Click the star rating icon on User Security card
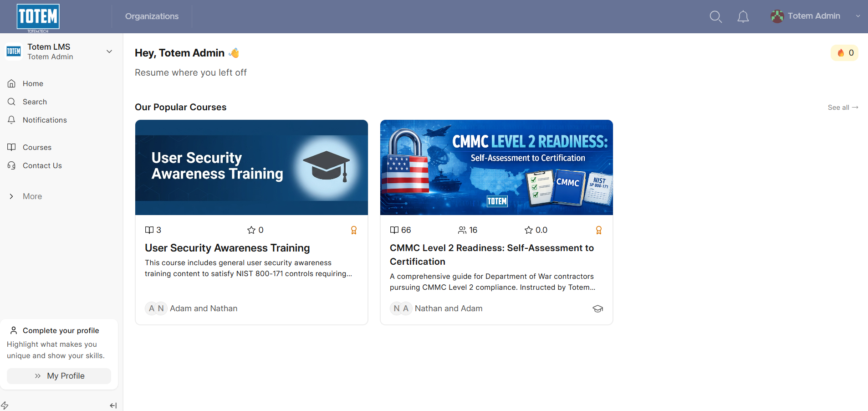This screenshot has height=411, width=868. click(251, 230)
